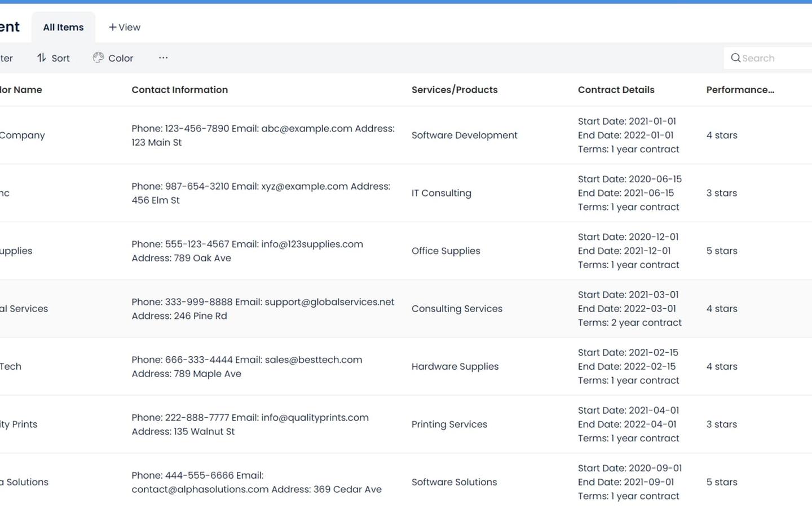This screenshot has height=508, width=812.
Task: Add a new View tab
Action: pos(125,27)
